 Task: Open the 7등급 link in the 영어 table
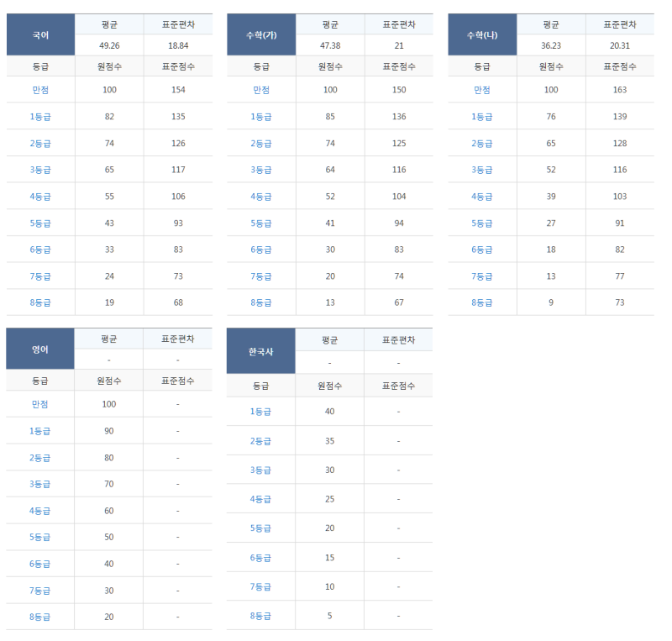pos(39,591)
